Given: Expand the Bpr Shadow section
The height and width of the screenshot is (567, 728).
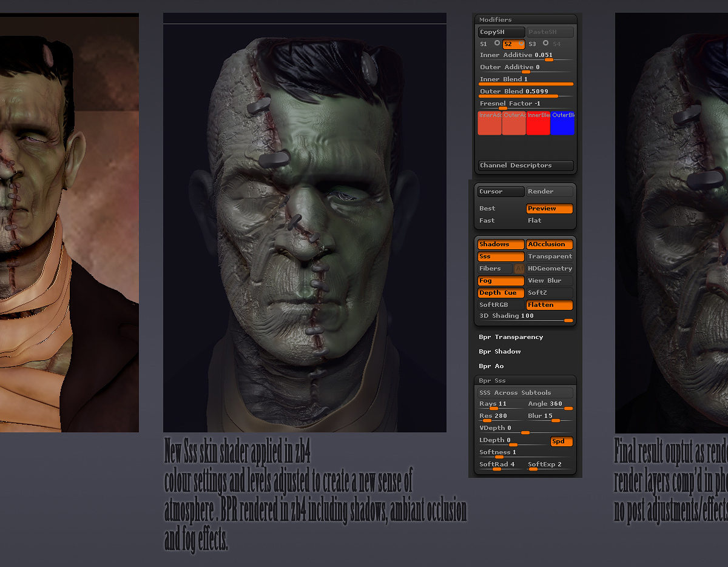Looking at the screenshot, I should (x=500, y=352).
